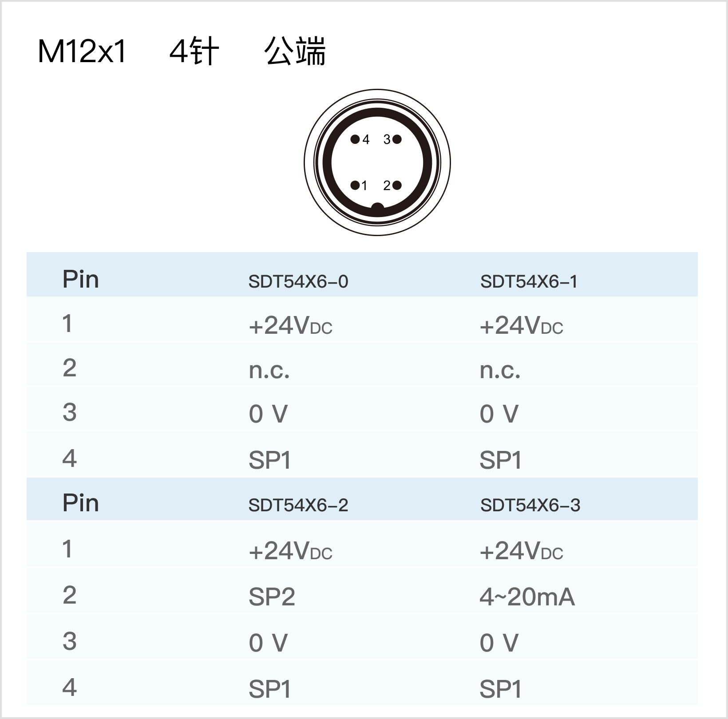Select the SDT54X6-2 column header
The height and width of the screenshot is (719, 728).
(298, 505)
